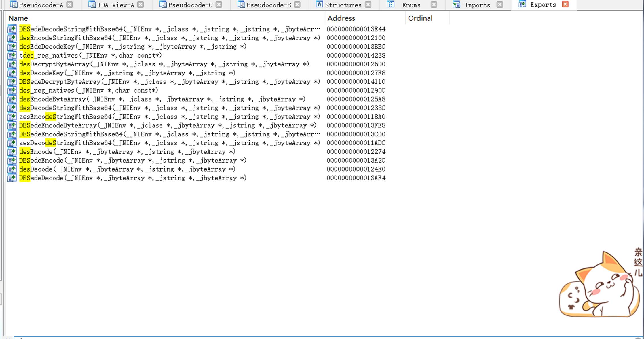Viewport: 644px width, 339px height.
Task: Click export icon for des_reg_natives row
Action: pos(12,90)
